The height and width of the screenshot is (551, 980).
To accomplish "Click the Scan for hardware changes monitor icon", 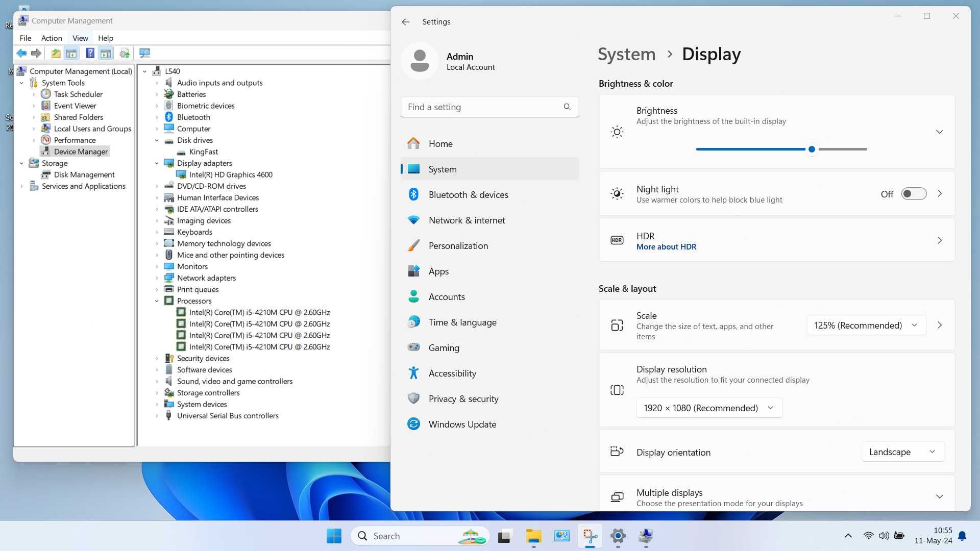I will [144, 53].
